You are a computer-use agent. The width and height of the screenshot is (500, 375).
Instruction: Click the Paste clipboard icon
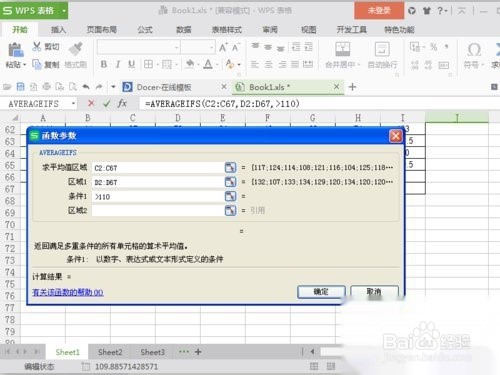15,50
